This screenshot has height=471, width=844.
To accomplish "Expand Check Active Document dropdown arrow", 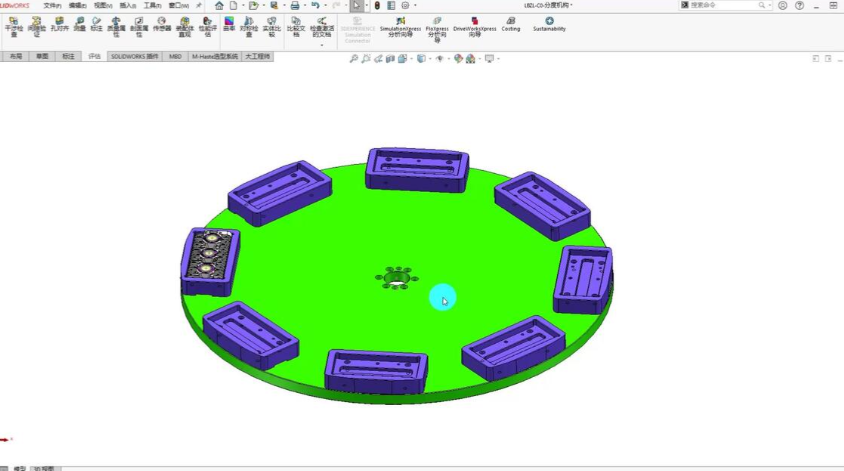I will tap(322, 45).
